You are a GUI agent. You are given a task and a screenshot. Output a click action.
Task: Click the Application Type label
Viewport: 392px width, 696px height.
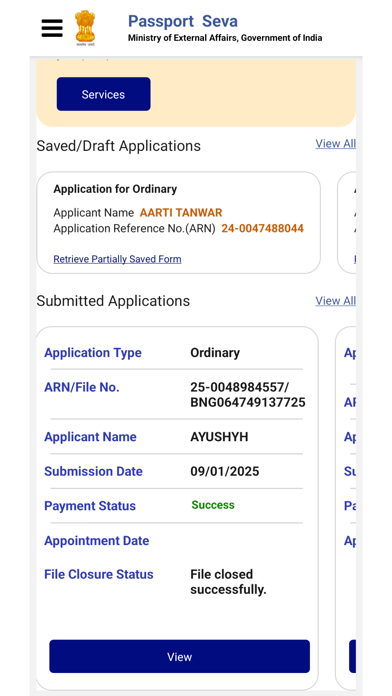(93, 353)
